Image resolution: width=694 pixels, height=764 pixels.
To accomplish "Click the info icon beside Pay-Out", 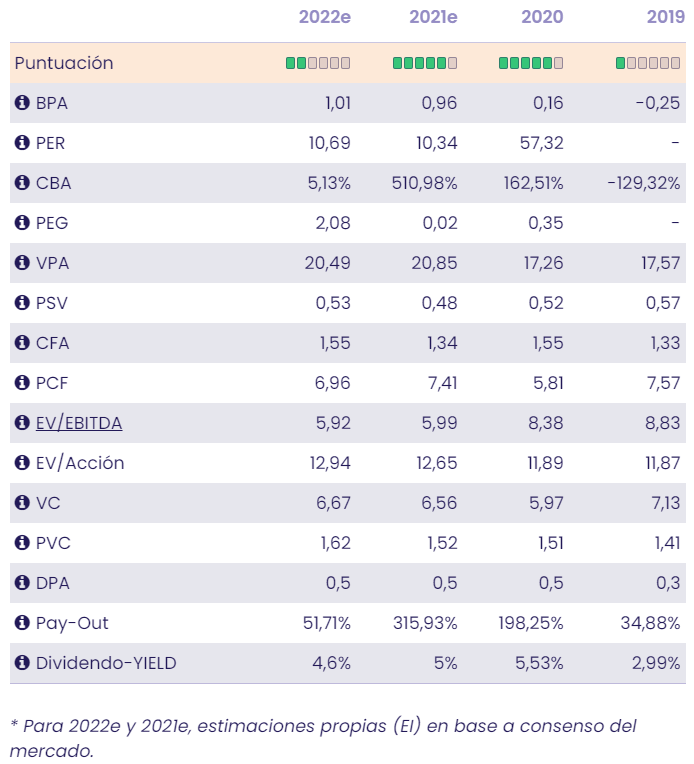I will point(22,623).
